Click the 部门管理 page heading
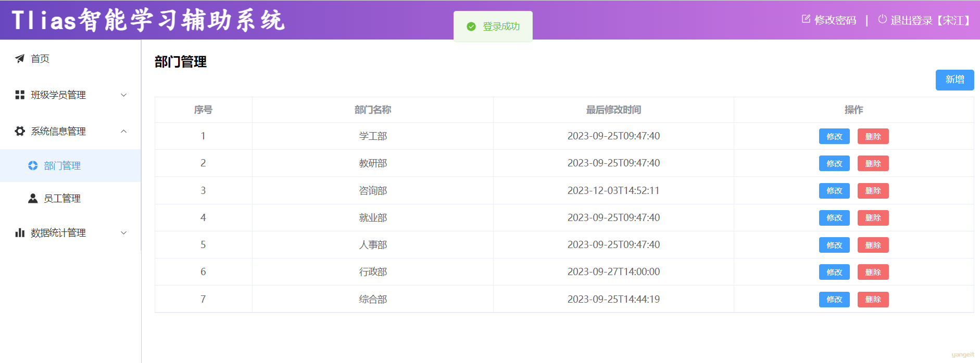 click(181, 62)
